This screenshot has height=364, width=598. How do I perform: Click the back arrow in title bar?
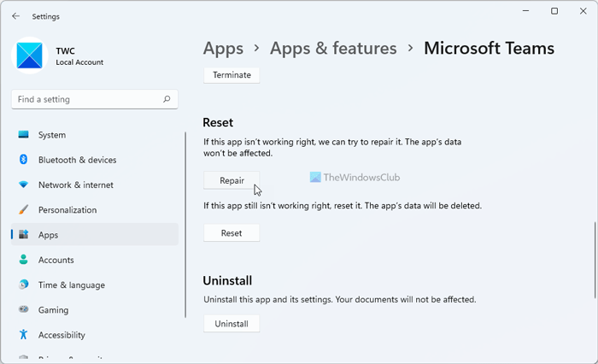coord(15,15)
